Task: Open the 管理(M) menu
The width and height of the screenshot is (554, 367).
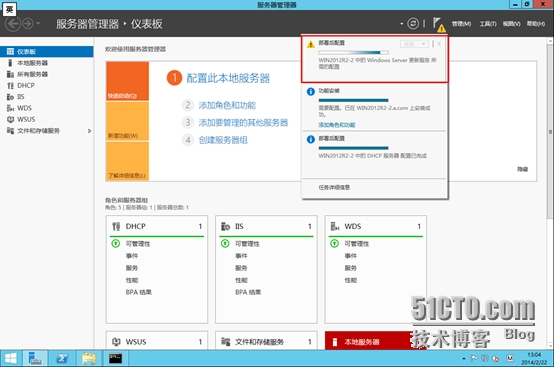Action: click(461, 24)
